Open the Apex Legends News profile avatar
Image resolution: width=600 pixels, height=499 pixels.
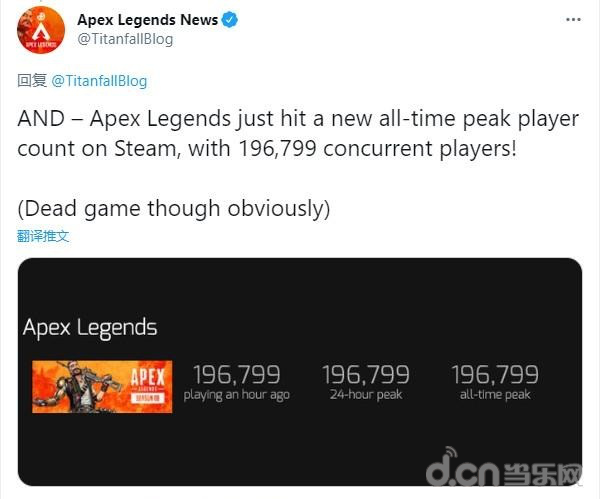pyautogui.click(x=41, y=30)
